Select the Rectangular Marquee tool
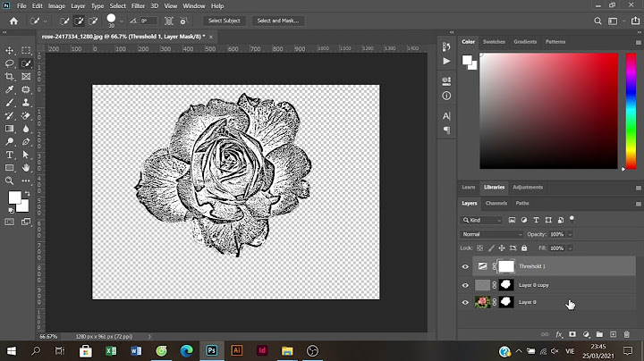 coord(26,50)
